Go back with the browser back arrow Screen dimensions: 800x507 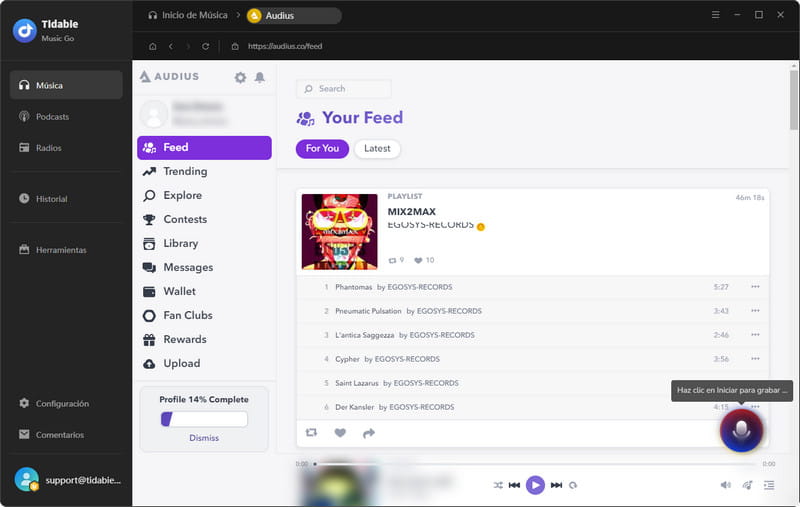click(x=171, y=46)
